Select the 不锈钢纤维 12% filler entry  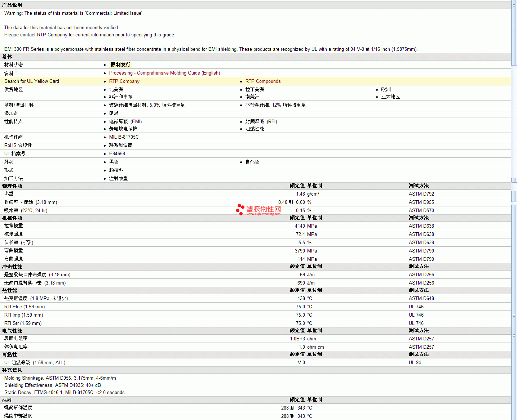pyautogui.click(x=275, y=105)
